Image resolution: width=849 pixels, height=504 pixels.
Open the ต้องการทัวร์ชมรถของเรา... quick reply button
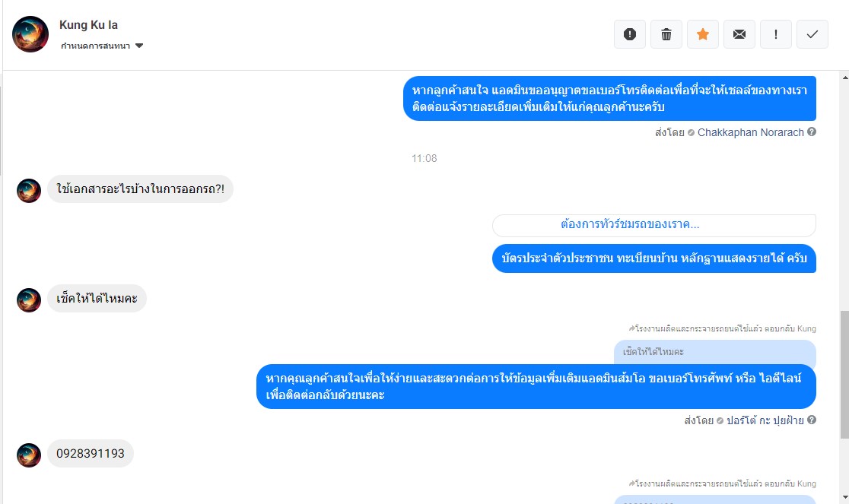pyautogui.click(x=653, y=225)
